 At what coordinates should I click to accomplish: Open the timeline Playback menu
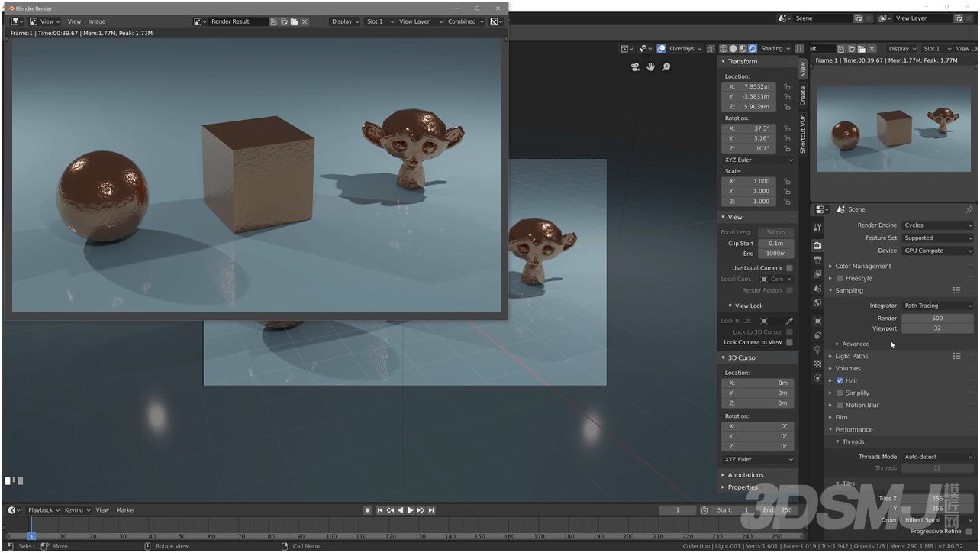tap(44, 509)
